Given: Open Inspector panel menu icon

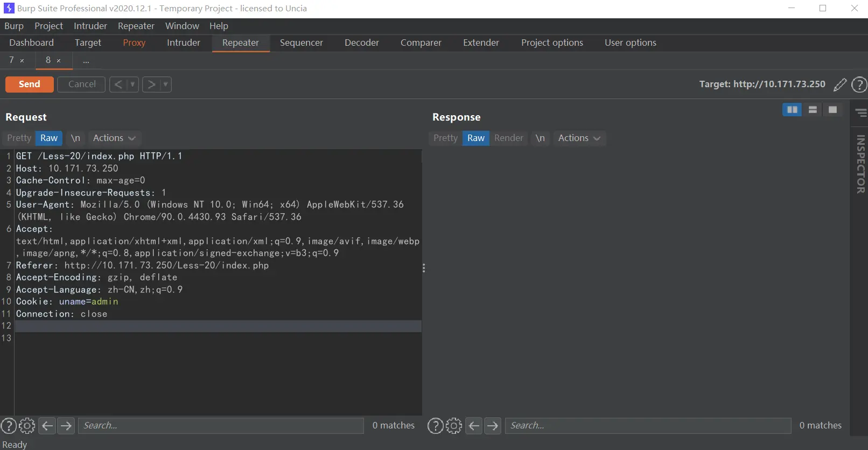Looking at the screenshot, I should (861, 112).
